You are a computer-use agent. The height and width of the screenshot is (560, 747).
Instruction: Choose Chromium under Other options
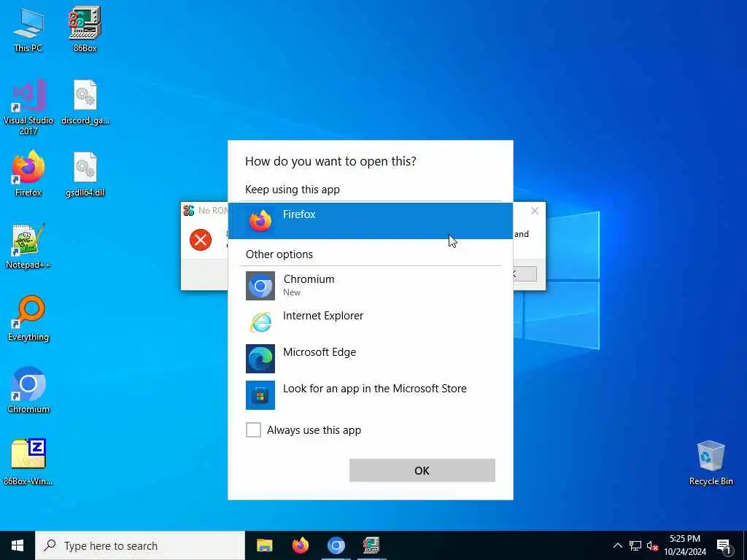tap(370, 286)
